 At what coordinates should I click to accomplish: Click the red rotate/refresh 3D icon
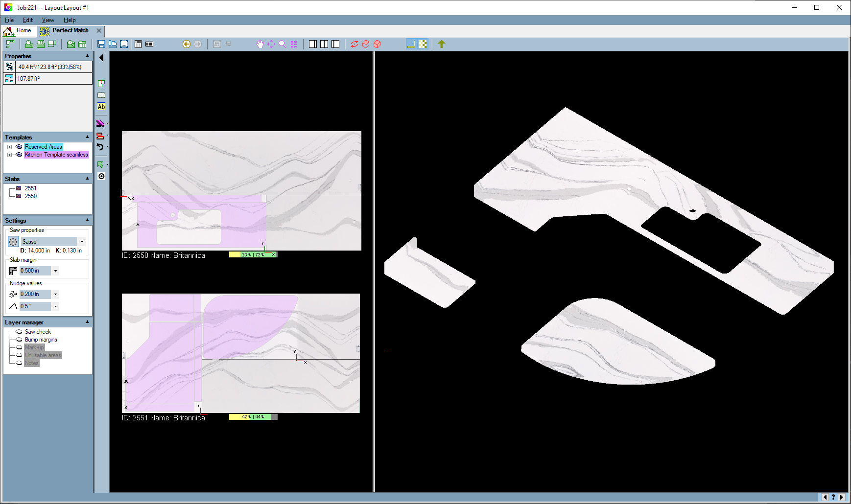[x=355, y=44]
